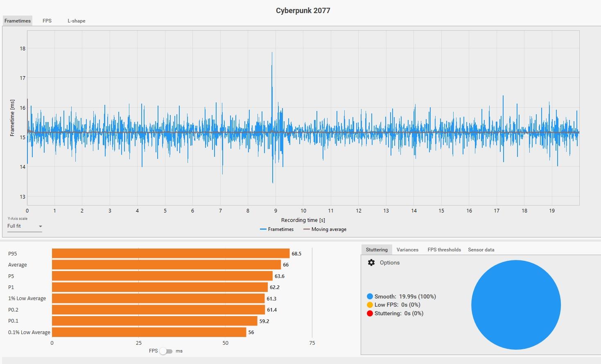Click the 0.1% Low Average bar
Screen dimensions: 601x364
coord(149,332)
